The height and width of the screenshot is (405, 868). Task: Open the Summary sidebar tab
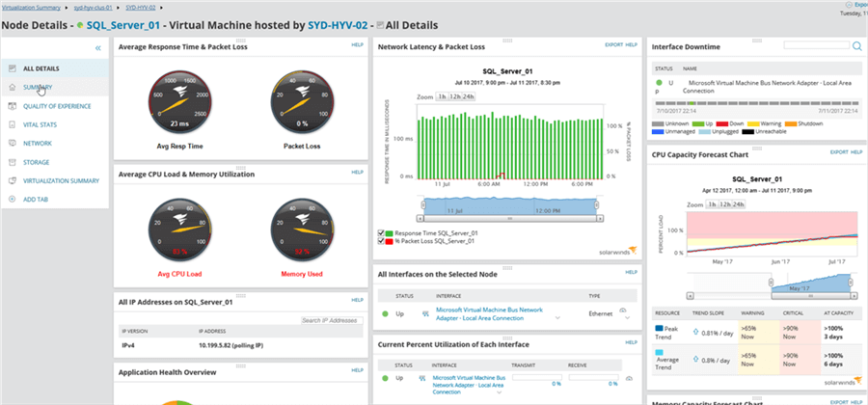55,87
